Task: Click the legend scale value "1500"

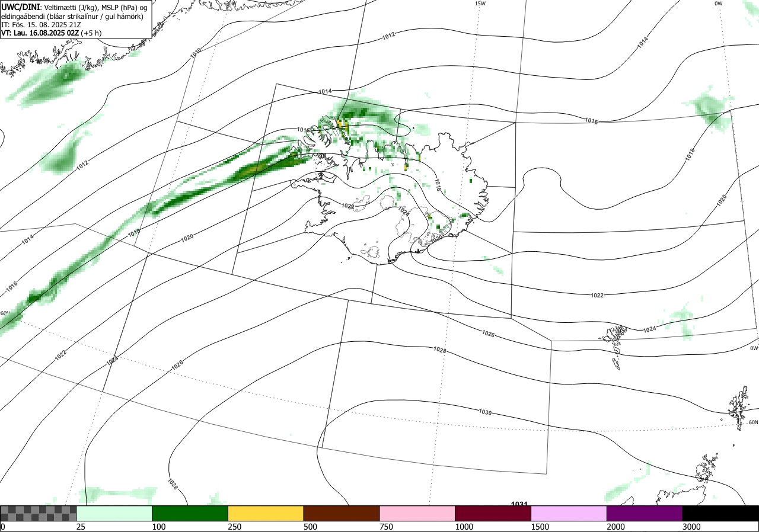Action: coord(540,527)
